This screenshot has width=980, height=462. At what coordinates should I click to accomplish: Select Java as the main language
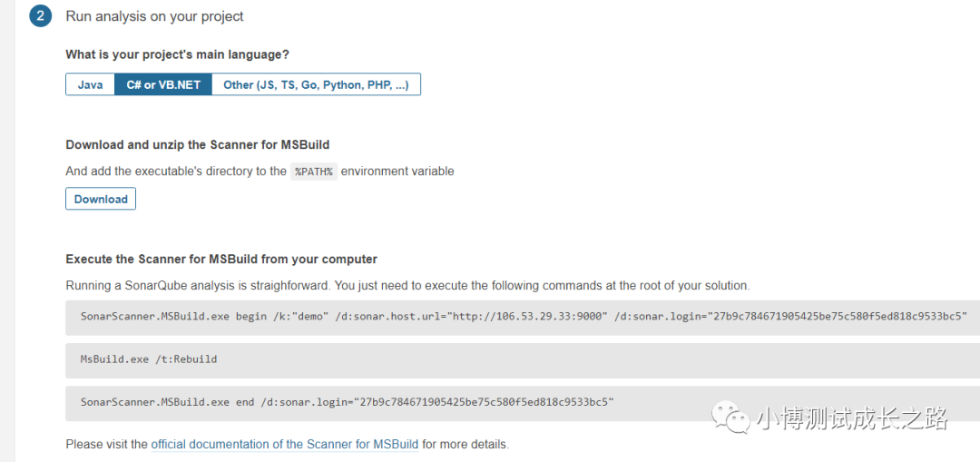90,84
